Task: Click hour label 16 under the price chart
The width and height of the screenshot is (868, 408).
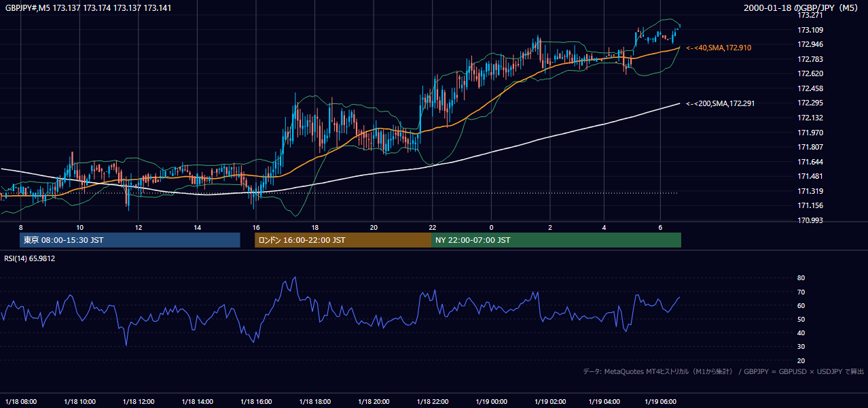Action: [x=256, y=227]
